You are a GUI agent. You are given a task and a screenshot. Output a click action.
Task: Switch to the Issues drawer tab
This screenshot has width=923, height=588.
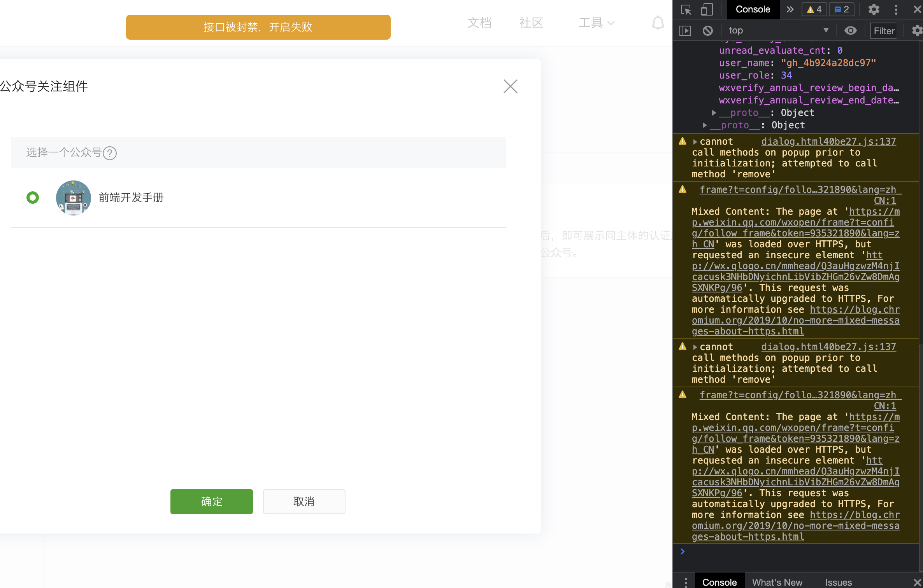(x=838, y=582)
